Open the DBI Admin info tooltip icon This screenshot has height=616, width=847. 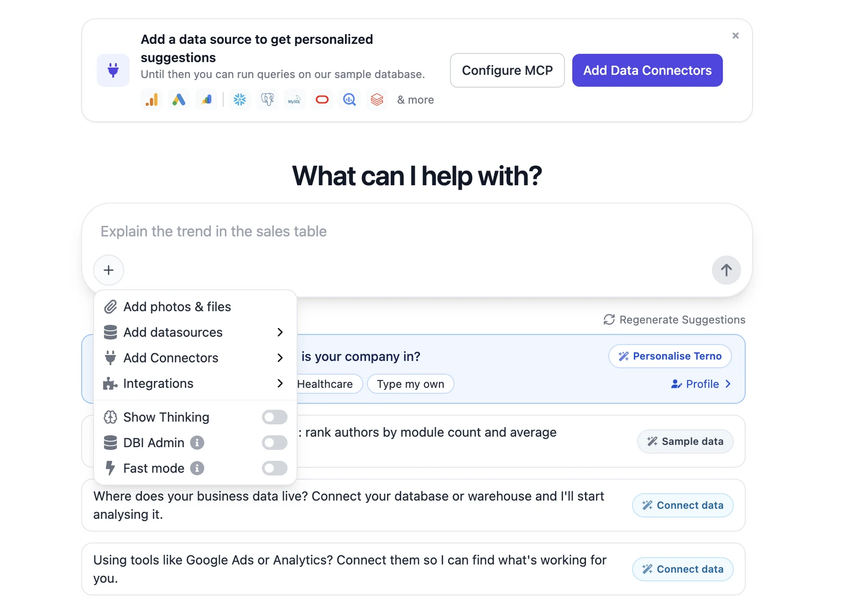click(x=197, y=442)
